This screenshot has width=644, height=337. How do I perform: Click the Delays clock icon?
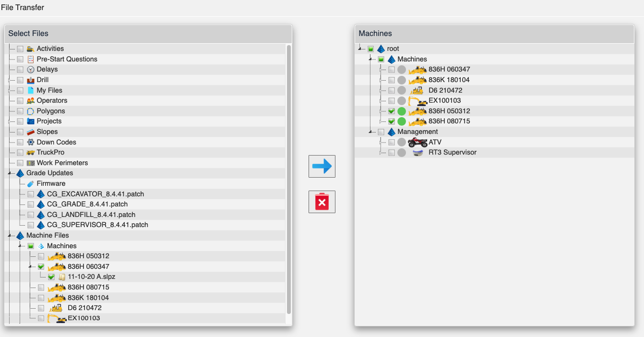tap(31, 70)
